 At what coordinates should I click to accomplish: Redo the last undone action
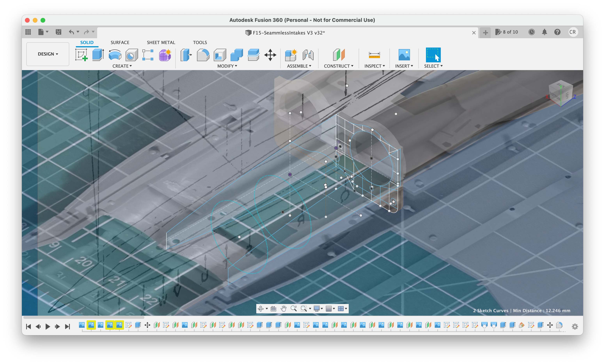pos(86,32)
